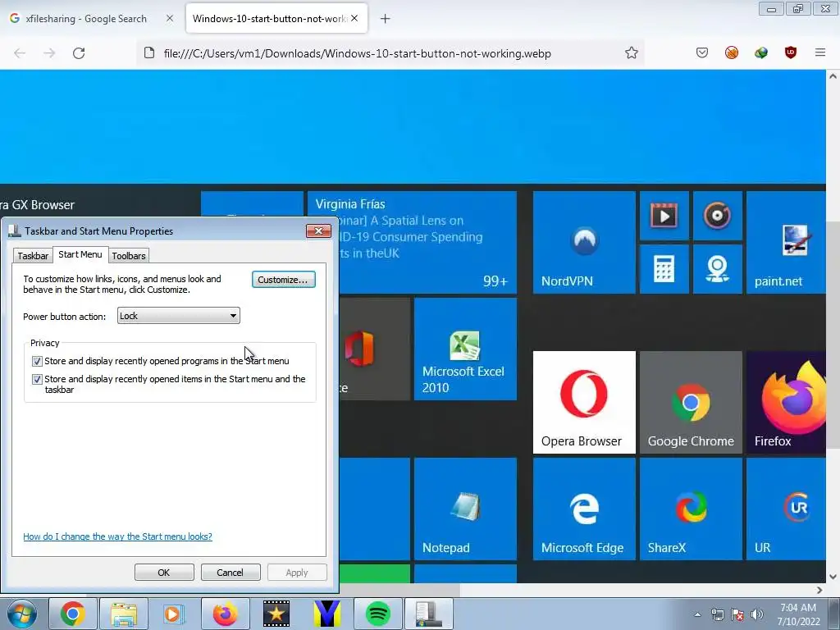
Task: Click the Notepad tile
Action: (x=466, y=509)
